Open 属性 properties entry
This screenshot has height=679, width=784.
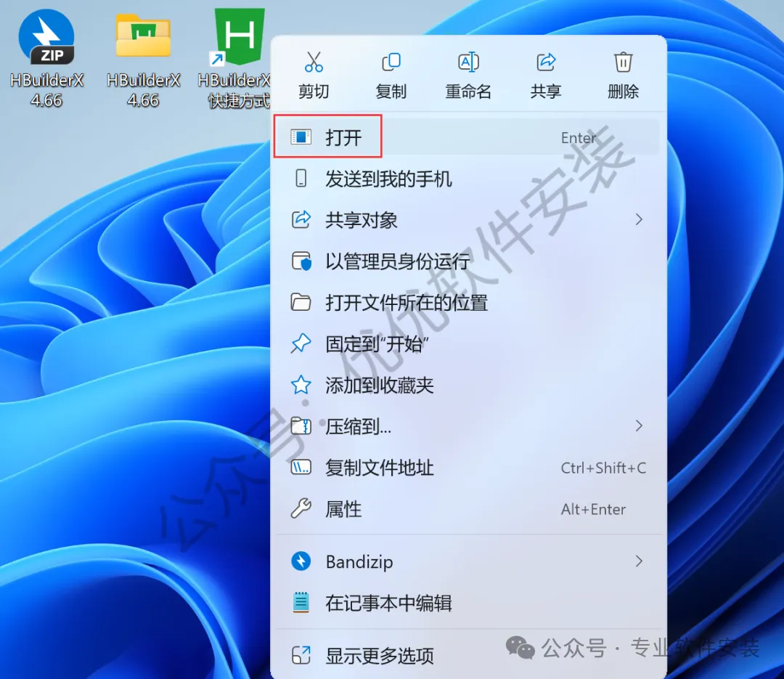[467, 509]
